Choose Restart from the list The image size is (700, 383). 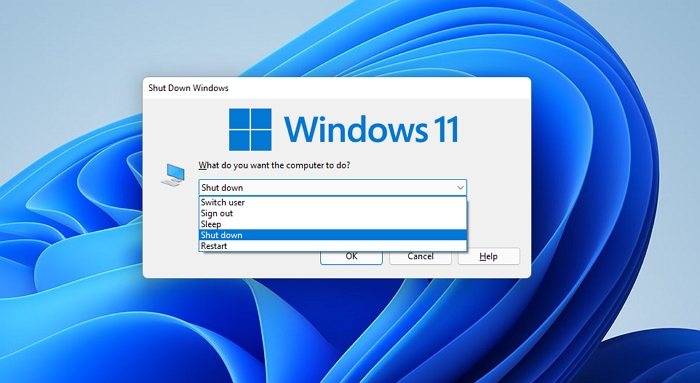pos(333,246)
